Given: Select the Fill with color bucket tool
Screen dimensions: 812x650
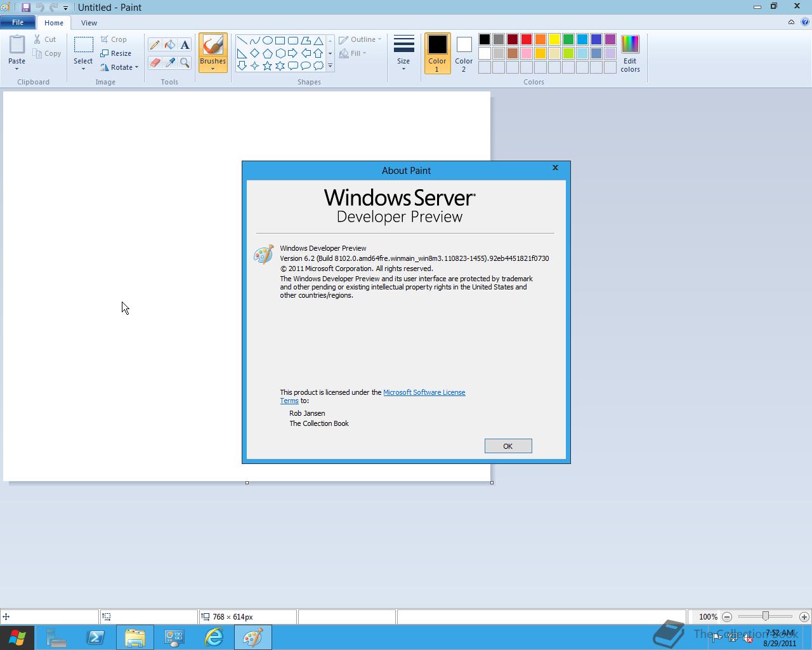Looking at the screenshot, I should click(x=170, y=44).
